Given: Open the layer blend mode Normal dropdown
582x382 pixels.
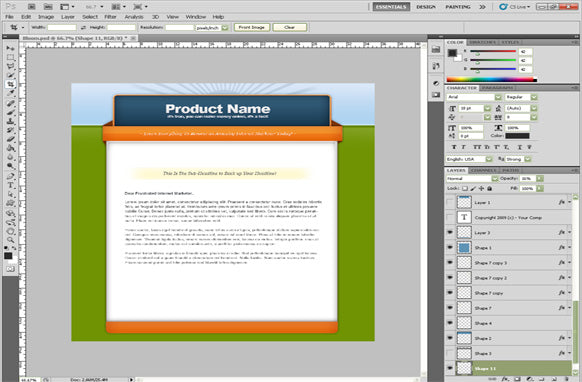Looking at the screenshot, I should click(472, 179).
